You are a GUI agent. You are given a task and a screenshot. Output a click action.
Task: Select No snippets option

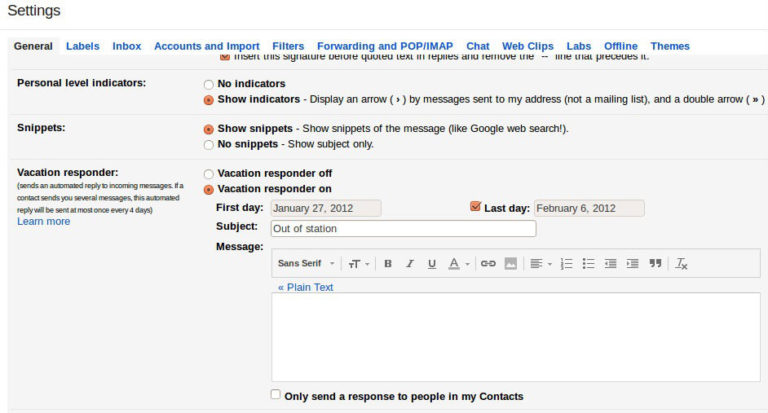click(x=209, y=145)
